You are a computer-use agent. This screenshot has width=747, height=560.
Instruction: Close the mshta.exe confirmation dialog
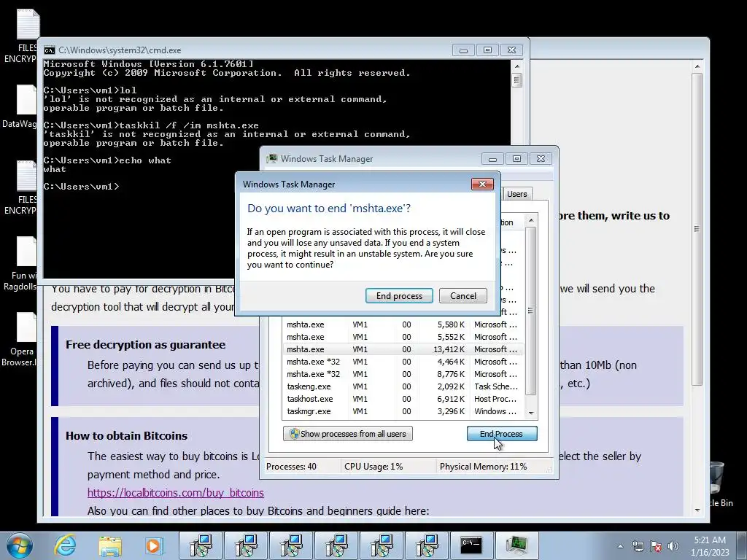click(x=482, y=184)
